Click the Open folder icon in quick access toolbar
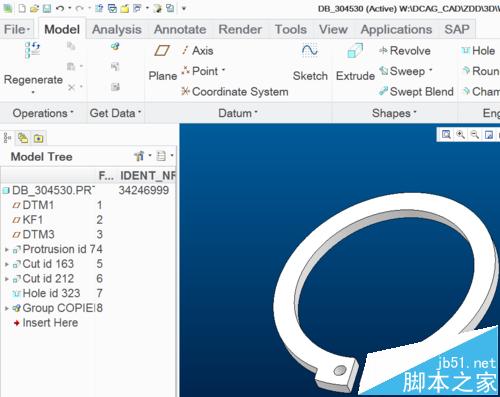500x397 pixels. 34,8
